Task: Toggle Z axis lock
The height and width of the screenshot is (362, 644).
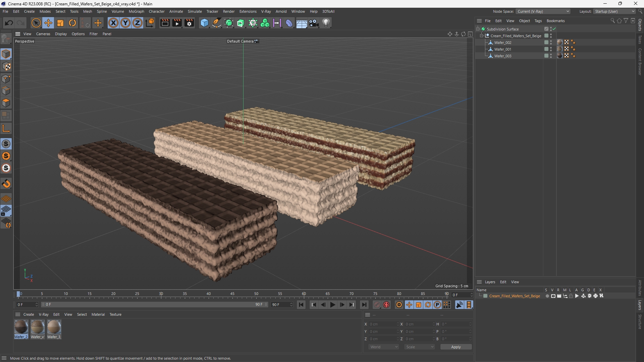Action: (x=138, y=23)
